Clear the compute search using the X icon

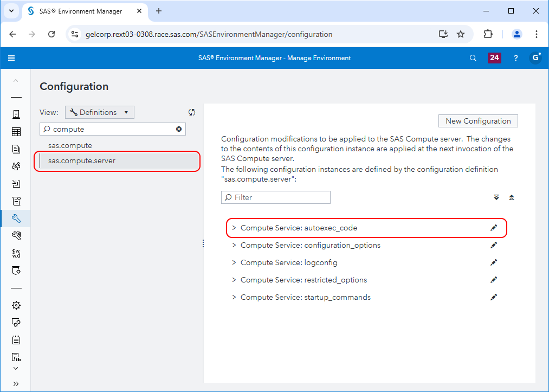point(178,129)
